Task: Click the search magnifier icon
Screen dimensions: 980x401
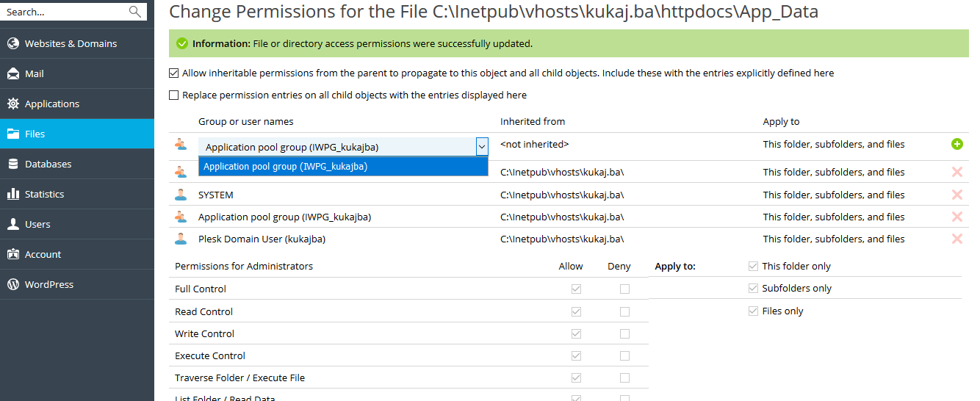Action: click(134, 11)
